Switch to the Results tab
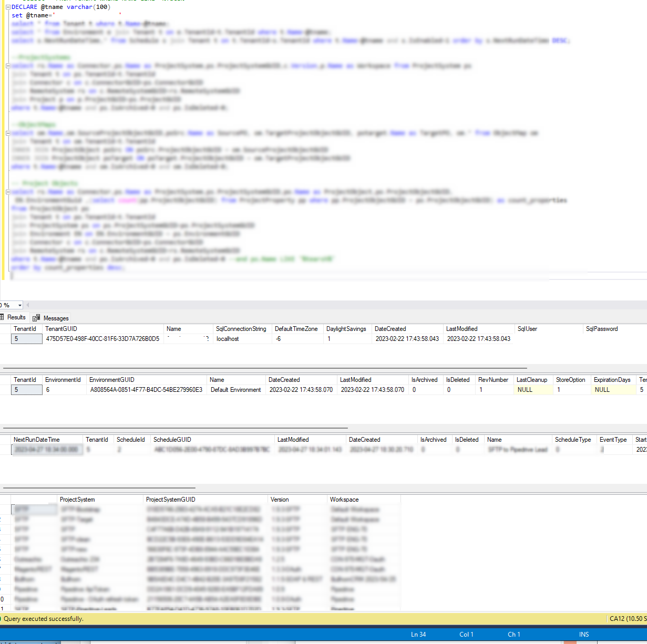The width and height of the screenshot is (647, 644). coord(16,317)
